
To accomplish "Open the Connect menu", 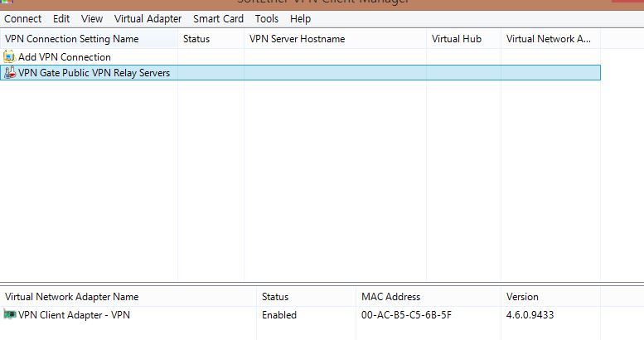I will coord(22,19).
